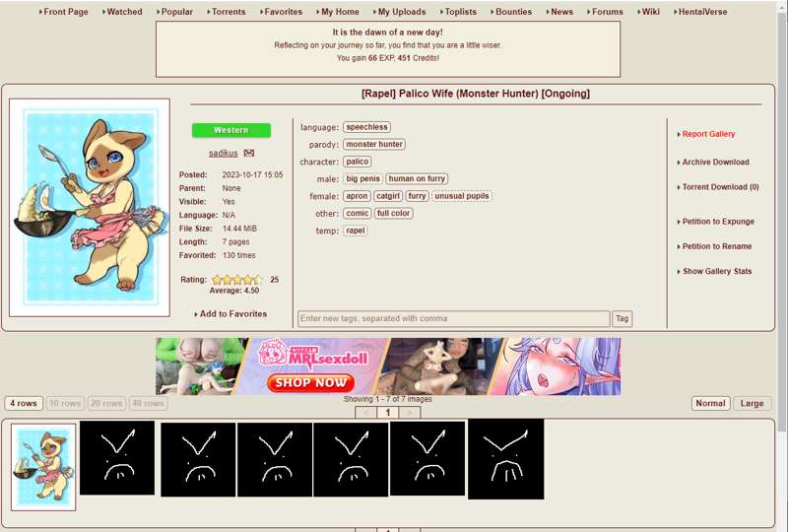Click the Tag button
The height and width of the screenshot is (532, 788).
622,318
